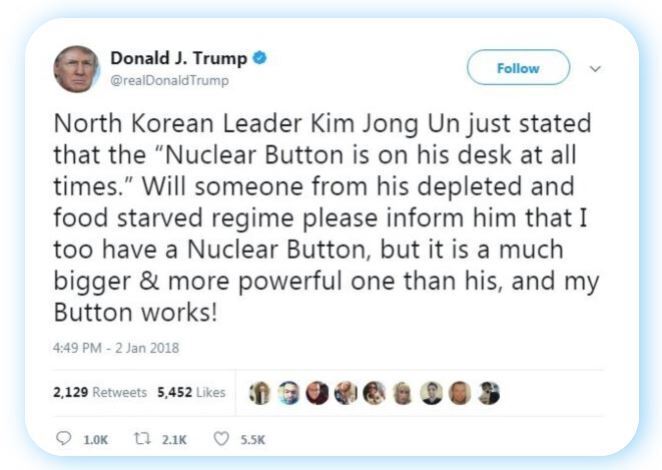Click the 1.0K reply count

[x=96, y=440]
